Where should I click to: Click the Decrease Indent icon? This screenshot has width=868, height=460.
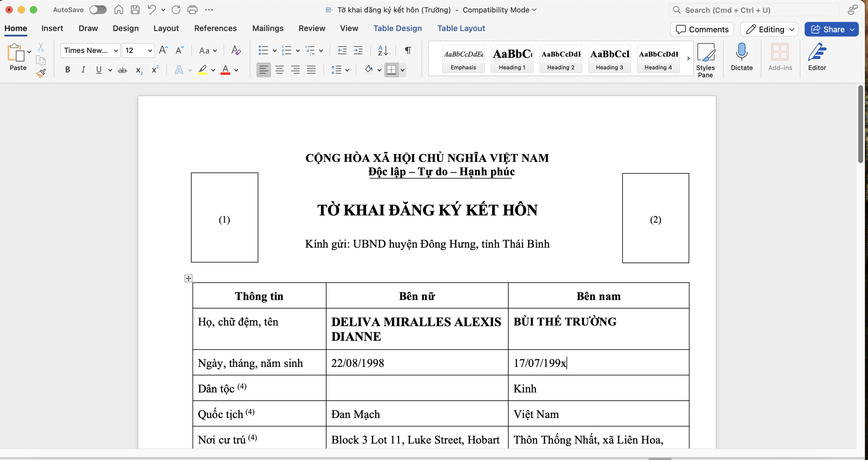[x=342, y=50]
